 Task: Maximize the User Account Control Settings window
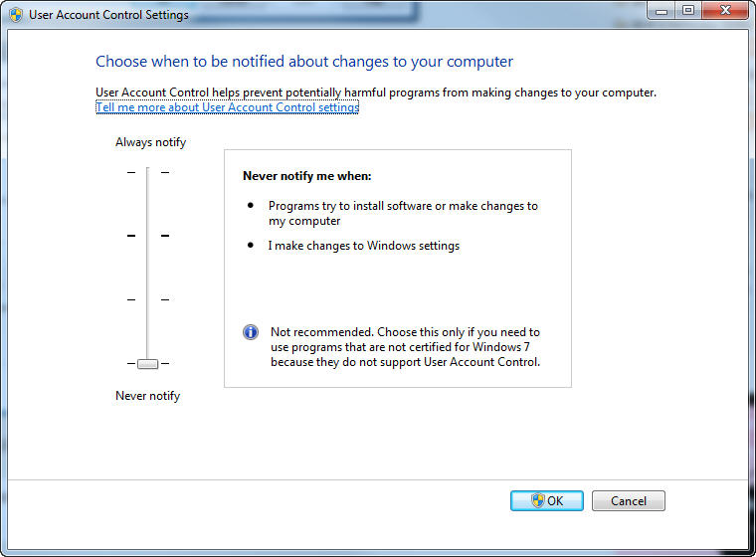pyautogui.click(x=688, y=11)
